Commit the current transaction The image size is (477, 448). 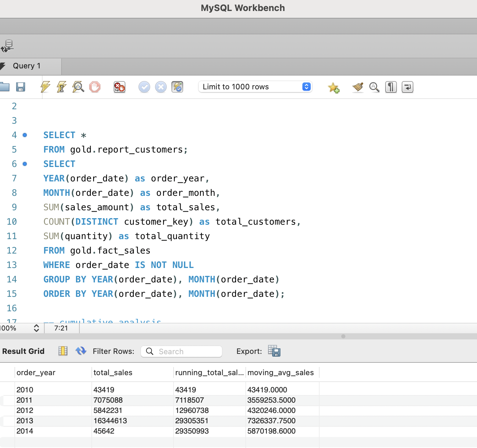point(144,87)
